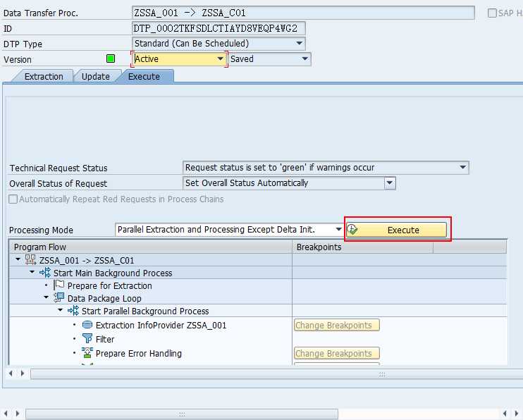Click the bottom-right window scroll left arrow

click(x=505, y=414)
